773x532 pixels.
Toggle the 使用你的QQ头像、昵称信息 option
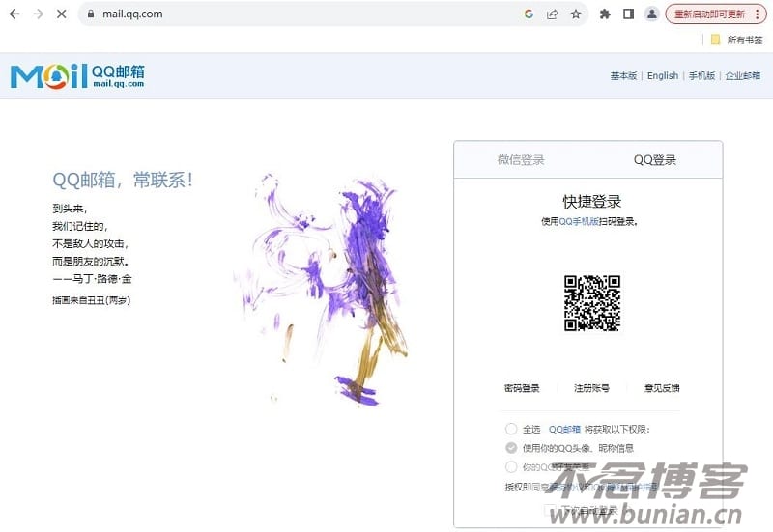coord(511,448)
